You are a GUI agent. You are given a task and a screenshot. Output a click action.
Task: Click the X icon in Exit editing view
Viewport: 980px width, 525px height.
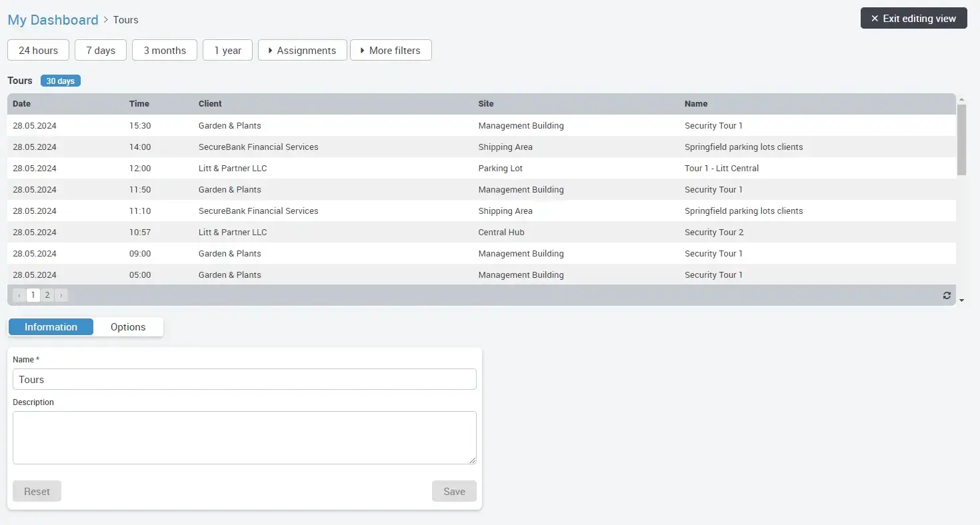873,18
